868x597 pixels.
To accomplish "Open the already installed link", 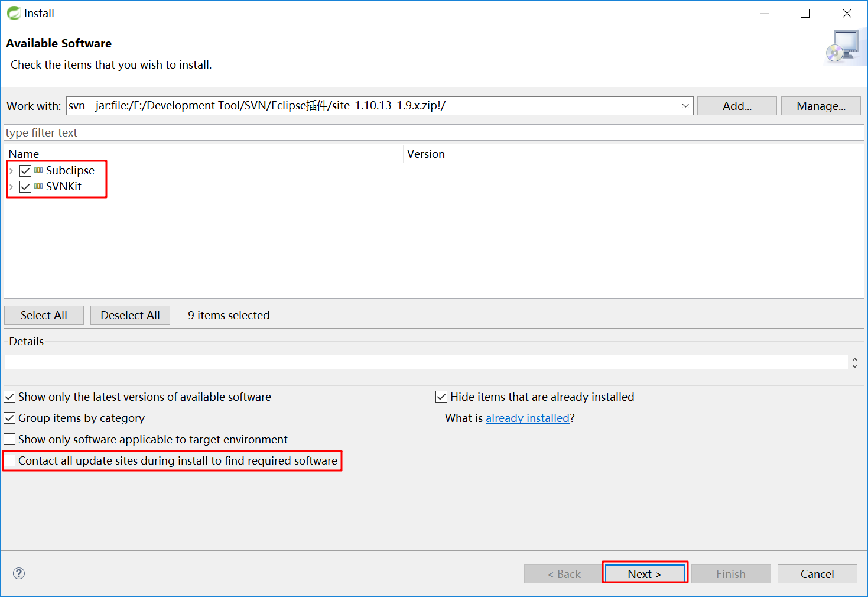I will (528, 418).
